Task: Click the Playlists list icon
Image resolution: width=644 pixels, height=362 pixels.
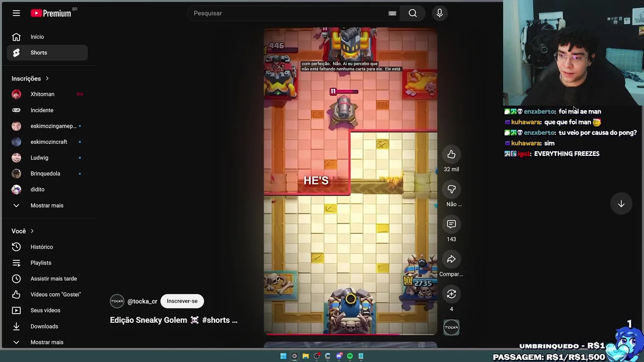Action: pyautogui.click(x=16, y=263)
